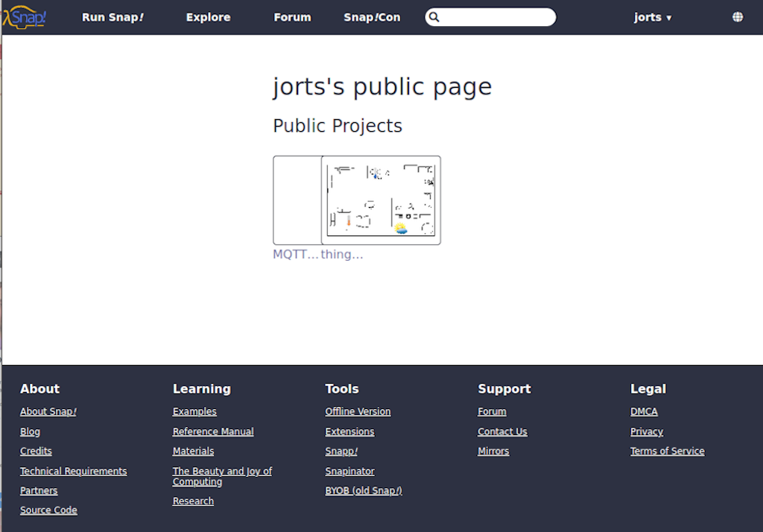The width and height of the screenshot is (763, 532).
Task: Open the Terms of Service link
Action: tap(668, 452)
